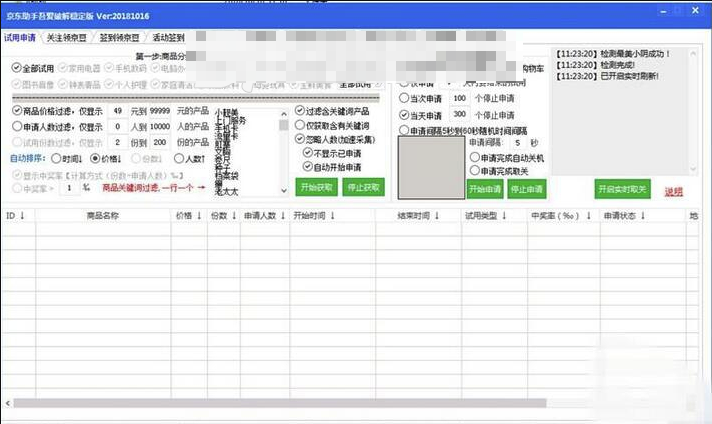Sort table by ID column header
Viewport: 712px width, 424px height.
click(x=18, y=216)
